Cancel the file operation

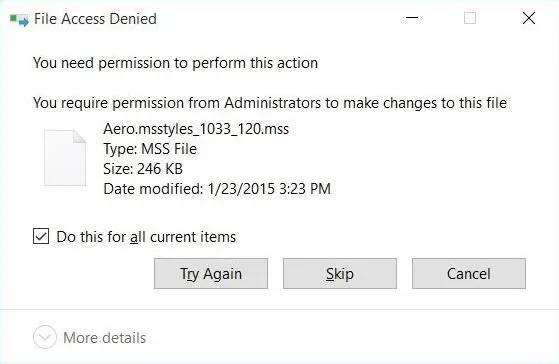click(469, 273)
